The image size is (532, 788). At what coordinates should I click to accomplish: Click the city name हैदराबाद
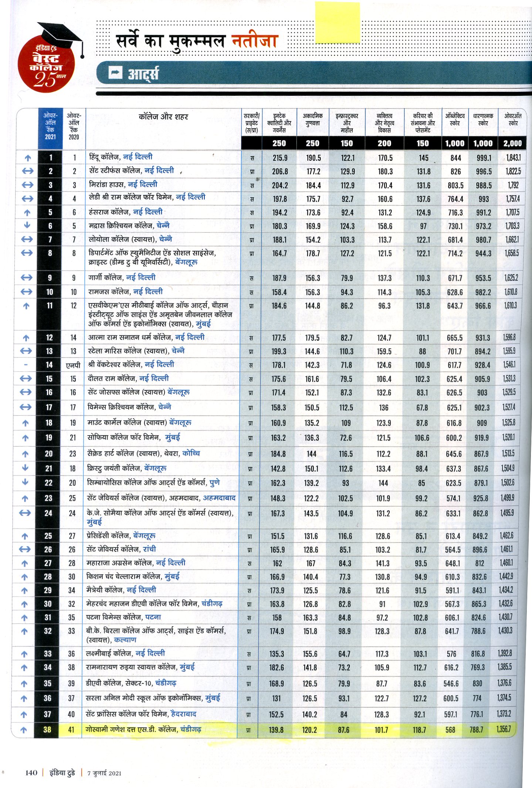click(183, 714)
